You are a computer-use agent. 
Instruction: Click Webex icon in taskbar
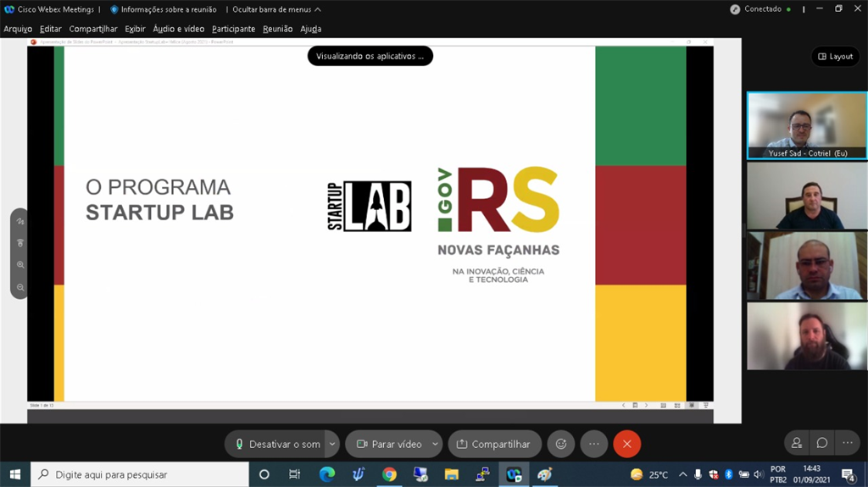click(514, 474)
